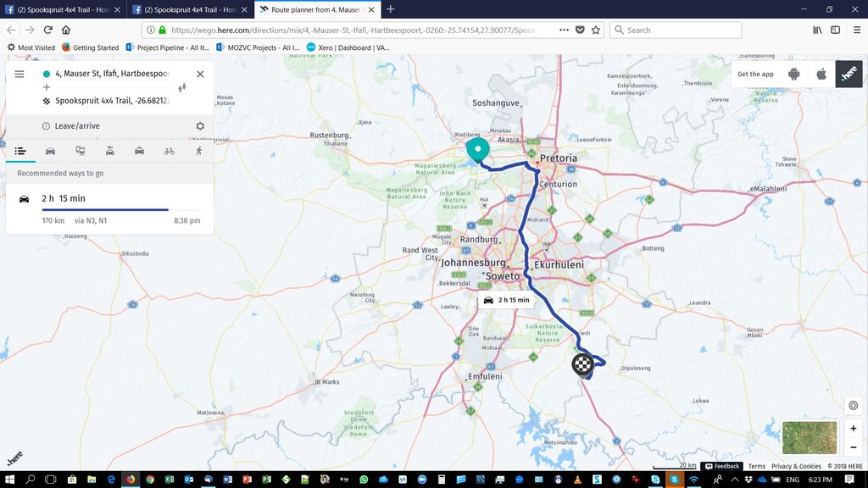The height and width of the screenshot is (488, 868).
Task: Open Excel from the taskbar
Action: 170,480
